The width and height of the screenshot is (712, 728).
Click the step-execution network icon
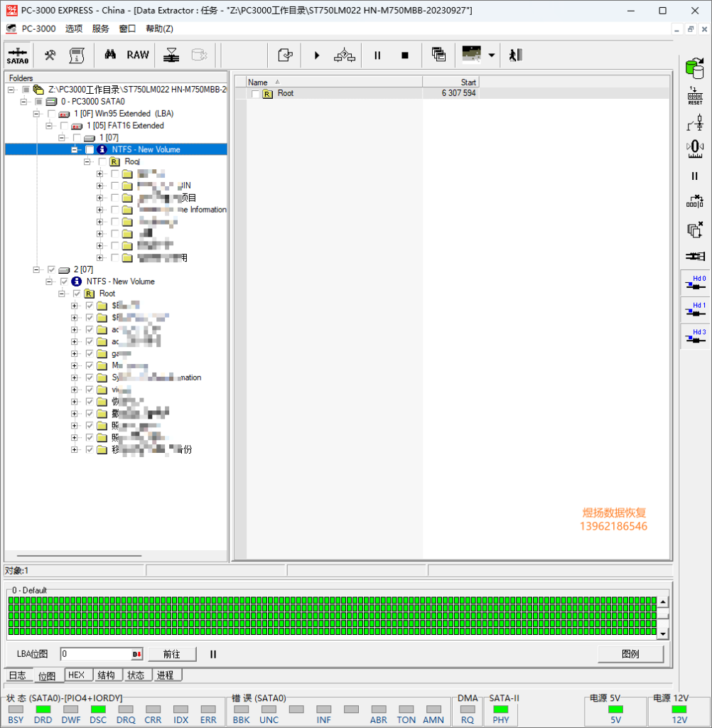click(x=345, y=55)
